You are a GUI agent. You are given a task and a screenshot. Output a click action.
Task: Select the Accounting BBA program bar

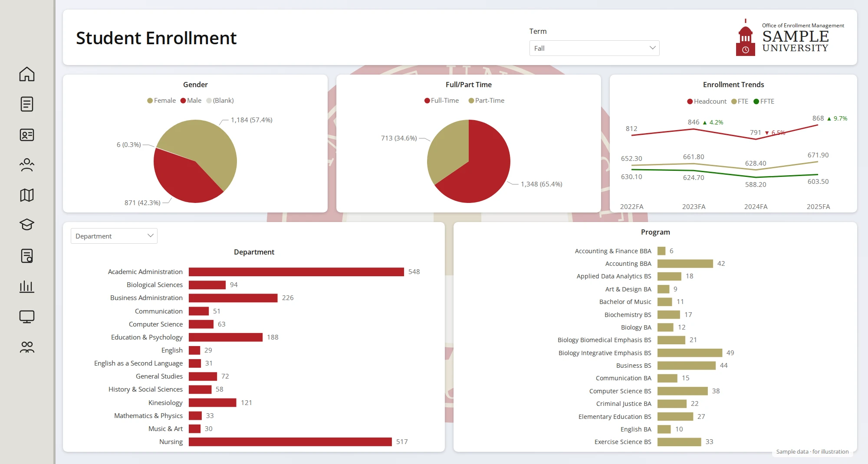[685, 264]
